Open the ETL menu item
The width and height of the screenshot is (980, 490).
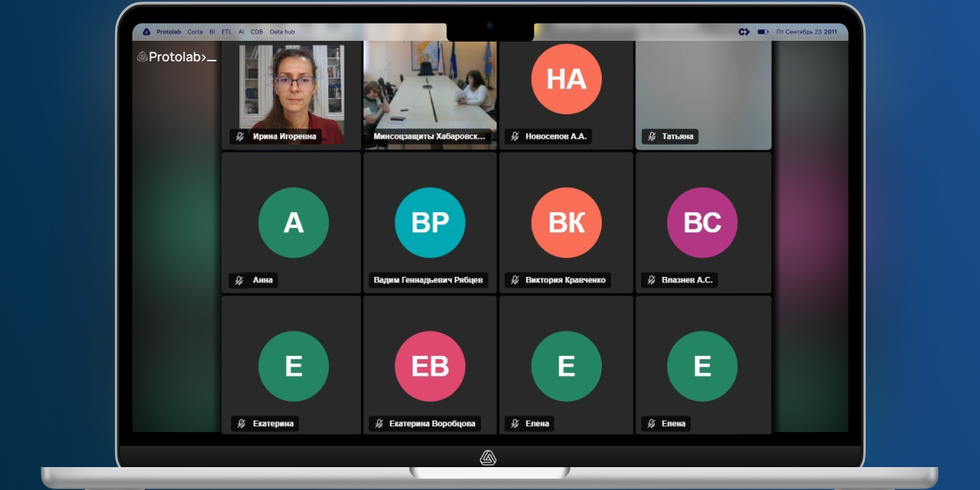click(226, 32)
